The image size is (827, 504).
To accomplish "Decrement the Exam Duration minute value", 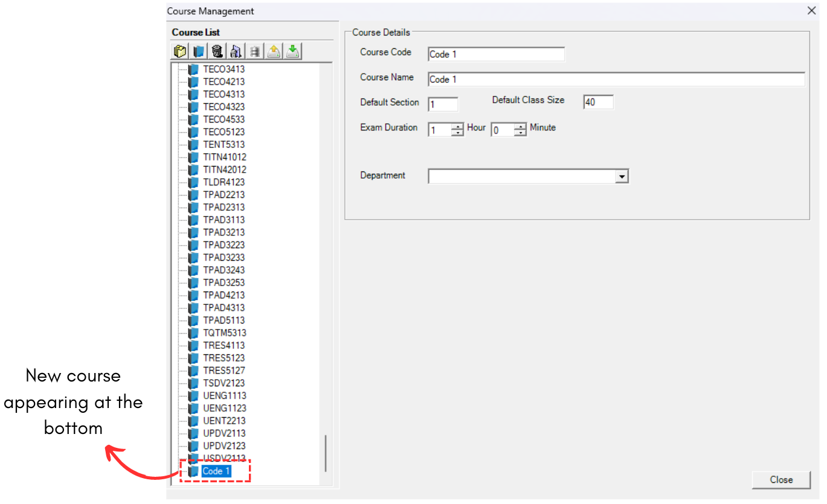I will (521, 132).
